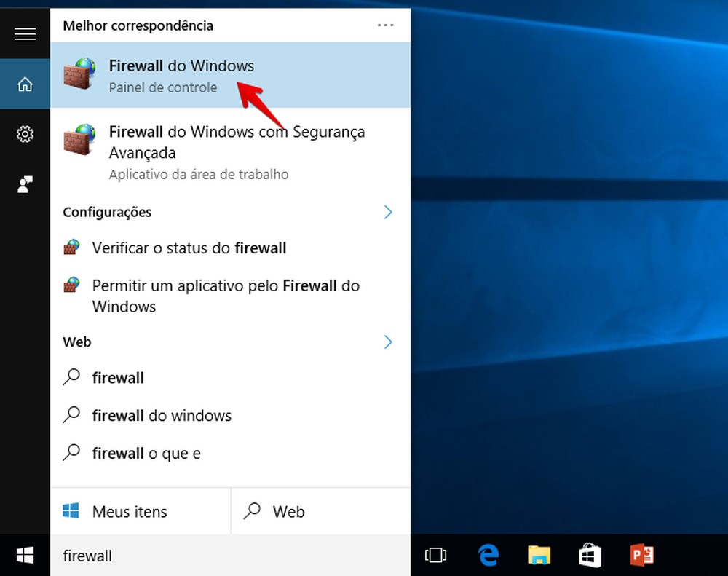Open Task View from the taskbar
This screenshot has height=576, width=728.
pos(435,555)
